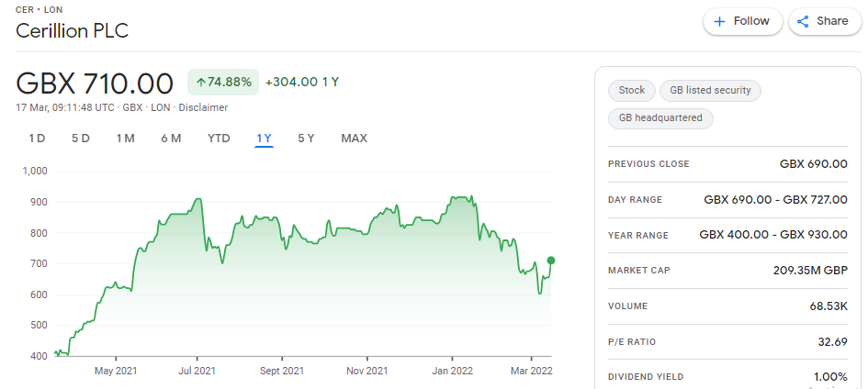Click the GBX 710.00 price text

pyautogui.click(x=94, y=83)
